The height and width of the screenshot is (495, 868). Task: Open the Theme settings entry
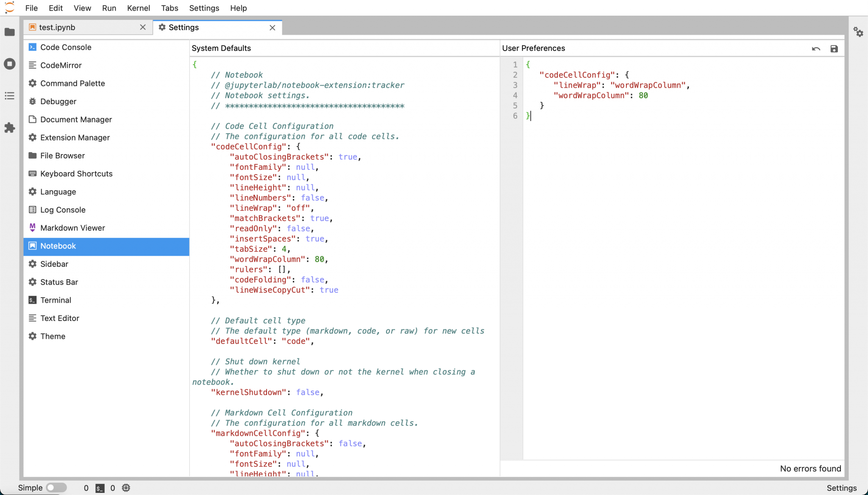click(53, 336)
